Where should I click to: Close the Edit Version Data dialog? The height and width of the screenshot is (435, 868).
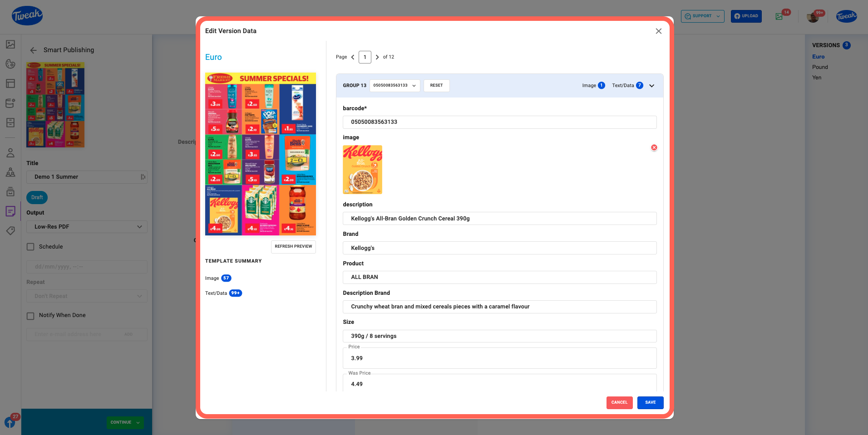click(x=659, y=31)
